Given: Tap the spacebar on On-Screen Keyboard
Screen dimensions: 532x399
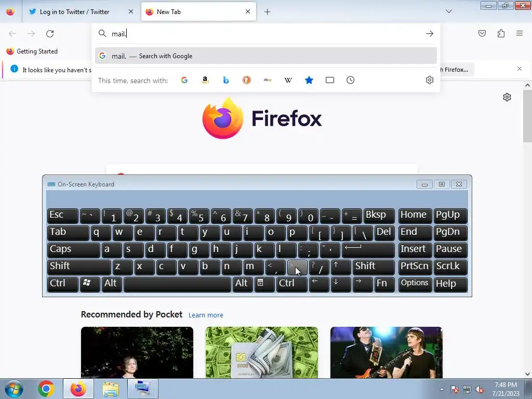Looking at the screenshot, I should [x=177, y=284].
